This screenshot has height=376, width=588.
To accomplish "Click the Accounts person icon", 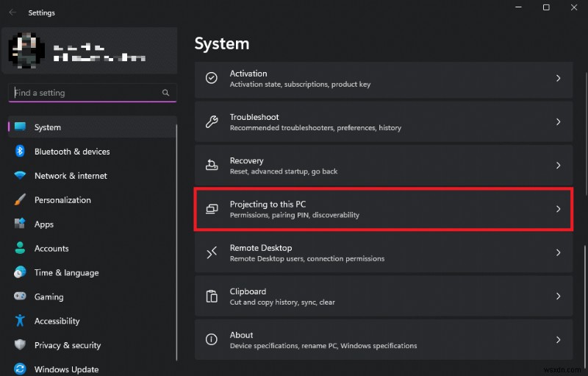I will pos(20,248).
